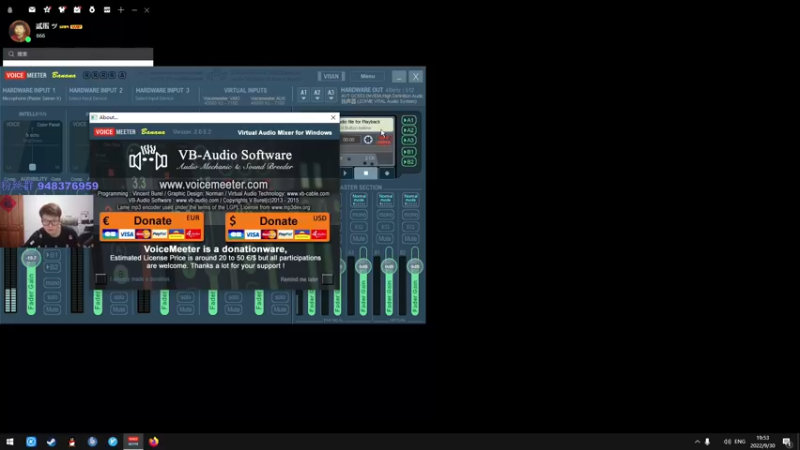The height and width of the screenshot is (450, 800).
Task: Toggle EQ on the B1 master bus
Action: [385, 227]
